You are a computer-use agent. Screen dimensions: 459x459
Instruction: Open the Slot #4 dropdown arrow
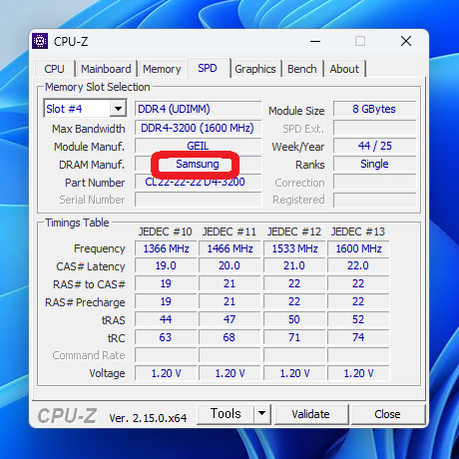click(x=118, y=109)
